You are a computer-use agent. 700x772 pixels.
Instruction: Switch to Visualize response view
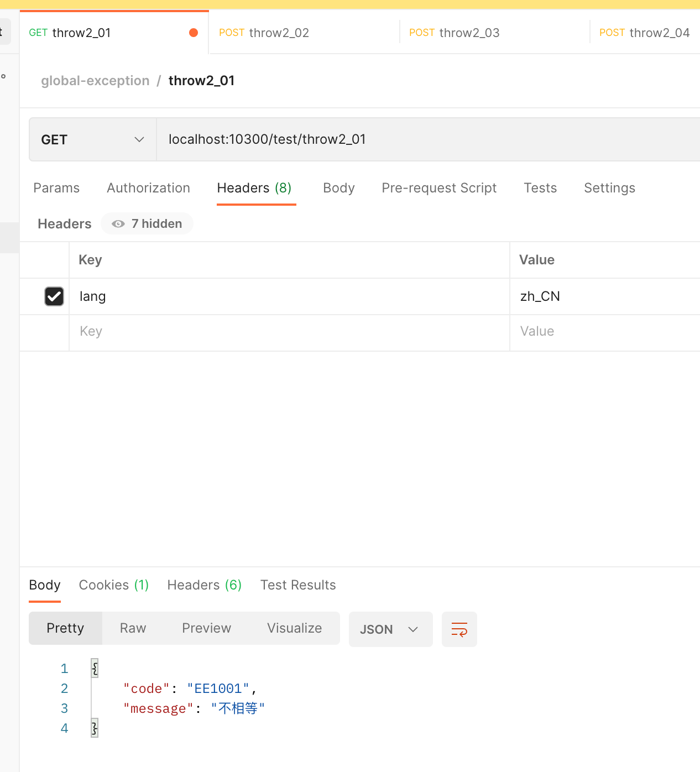pyautogui.click(x=294, y=628)
